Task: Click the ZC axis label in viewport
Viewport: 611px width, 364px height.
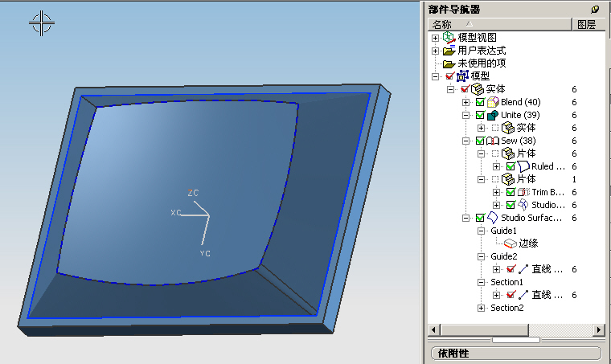Action: coord(193,193)
